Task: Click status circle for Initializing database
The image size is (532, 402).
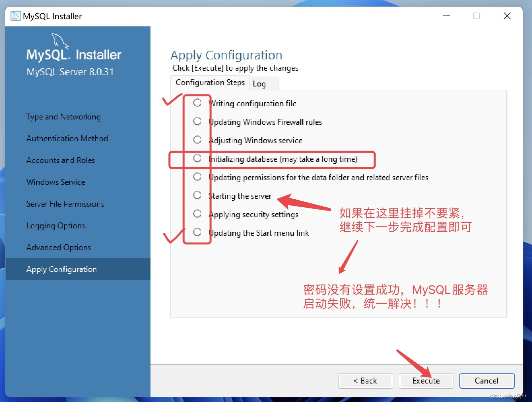Action: point(197,158)
